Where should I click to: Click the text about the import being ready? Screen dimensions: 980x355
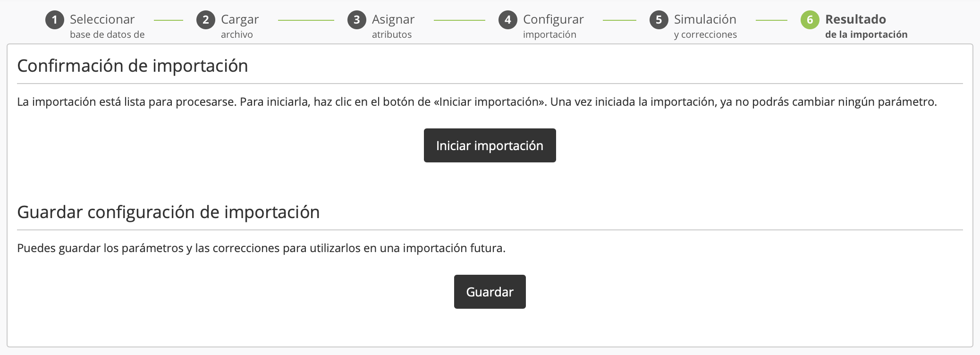(477, 101)
